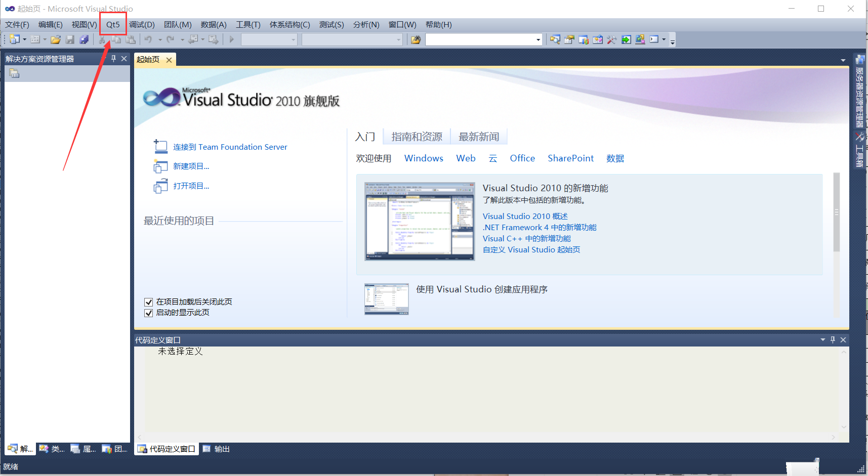Click the 连接到 Team Foundation Server link
This screenshot has width=868, height=476.
[x=231, y=147]
